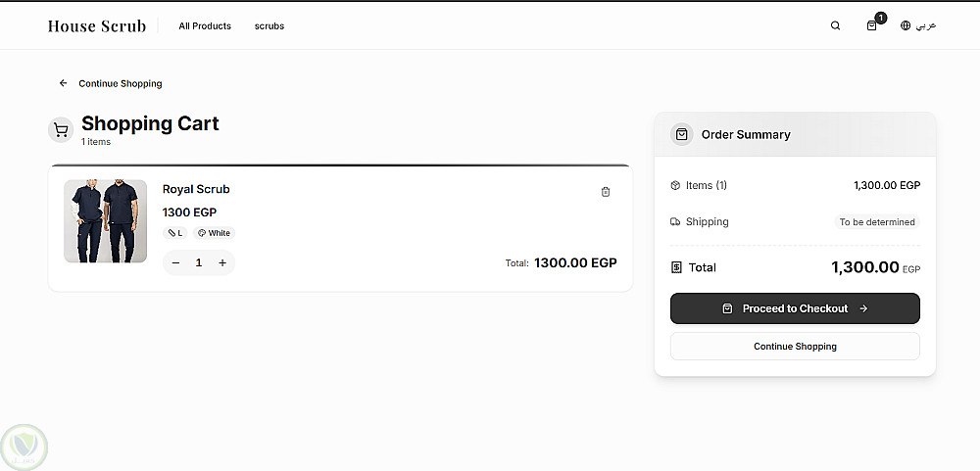Viewport: 980px width, 471px height.
Task: Click Continue Shopping button in Order Summary
Action: [x=795, y=347]
